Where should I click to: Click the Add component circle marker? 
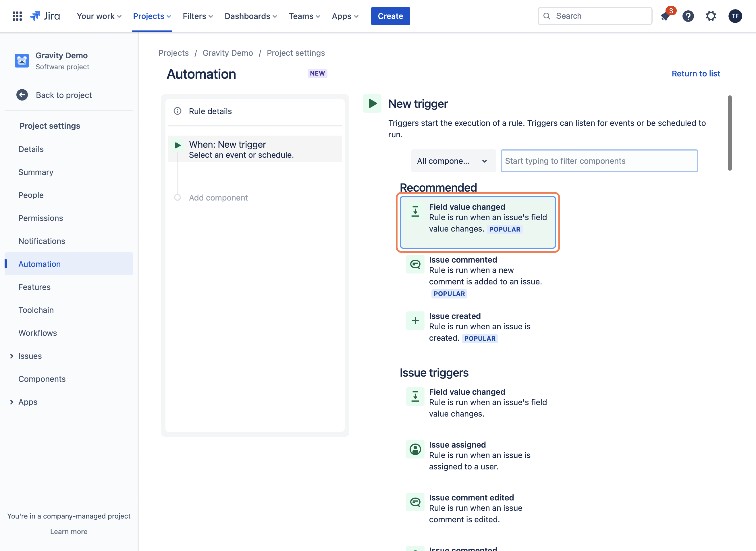pos(178,197)
